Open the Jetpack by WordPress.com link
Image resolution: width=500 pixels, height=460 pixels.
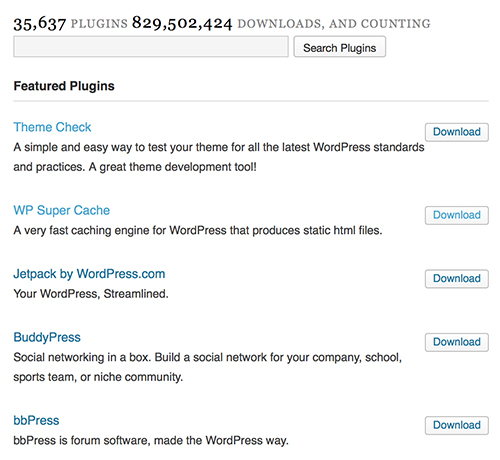point(89,274)
